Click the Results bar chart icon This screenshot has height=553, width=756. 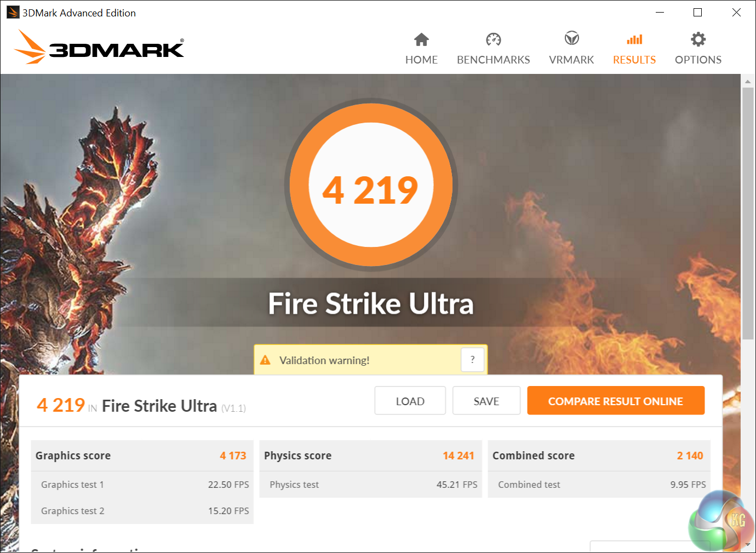coord(634,39)
